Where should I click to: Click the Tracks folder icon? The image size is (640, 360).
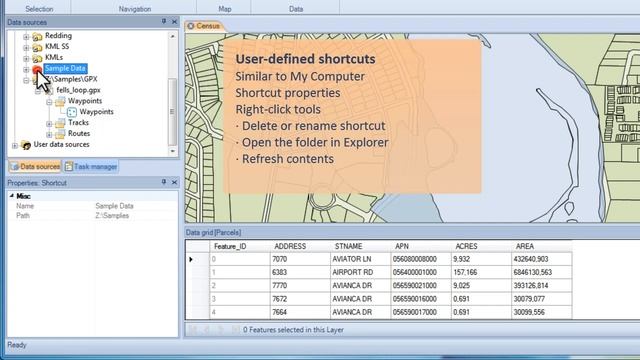pyautogui.click(x=60, y=123)
